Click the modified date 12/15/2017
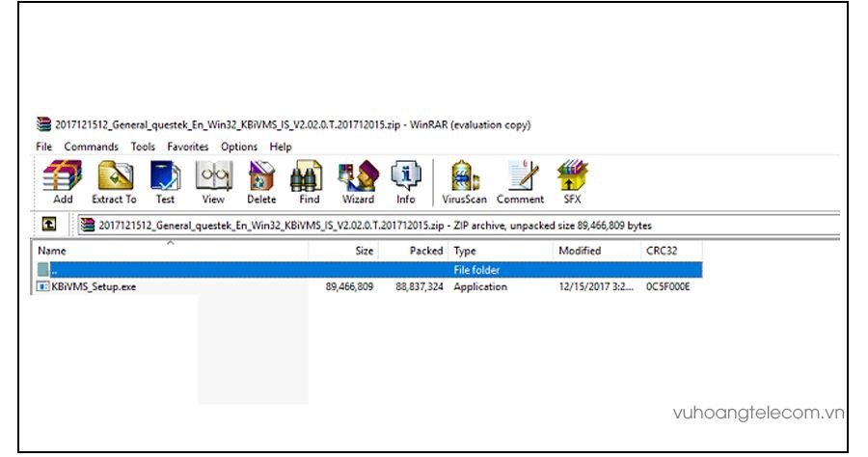Screen dimensions: 868x457 (x=596, y=286)
